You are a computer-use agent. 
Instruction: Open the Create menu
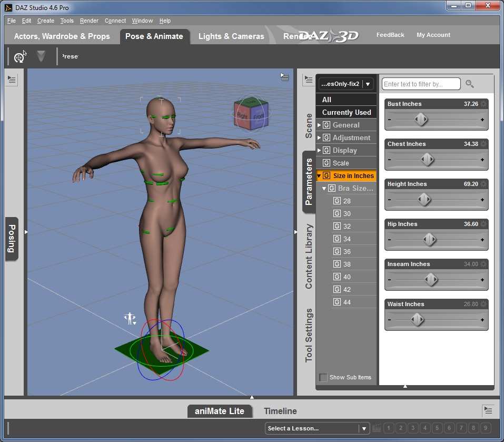pyautogui.click(x=46, y=21)
